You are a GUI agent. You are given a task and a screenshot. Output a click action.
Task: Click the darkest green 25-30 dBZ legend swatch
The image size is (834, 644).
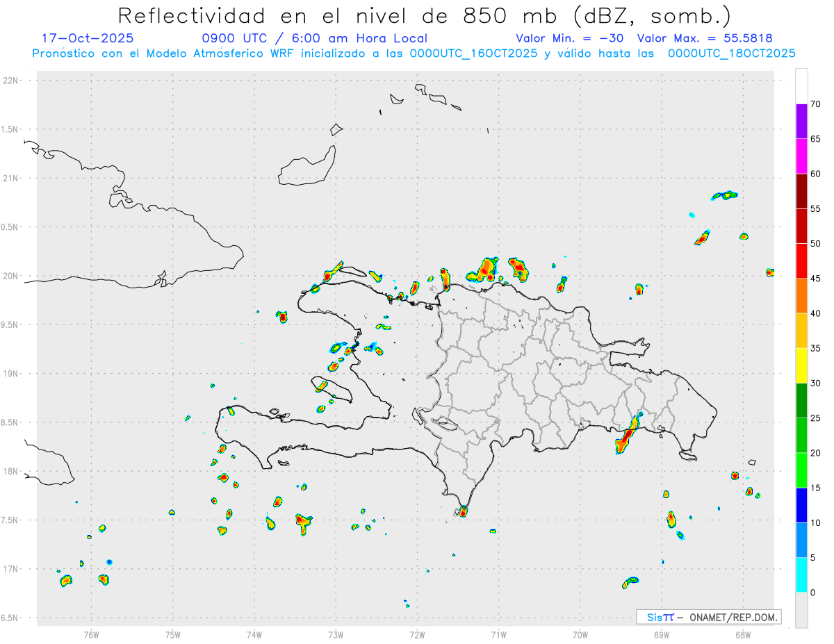[801, 401]
